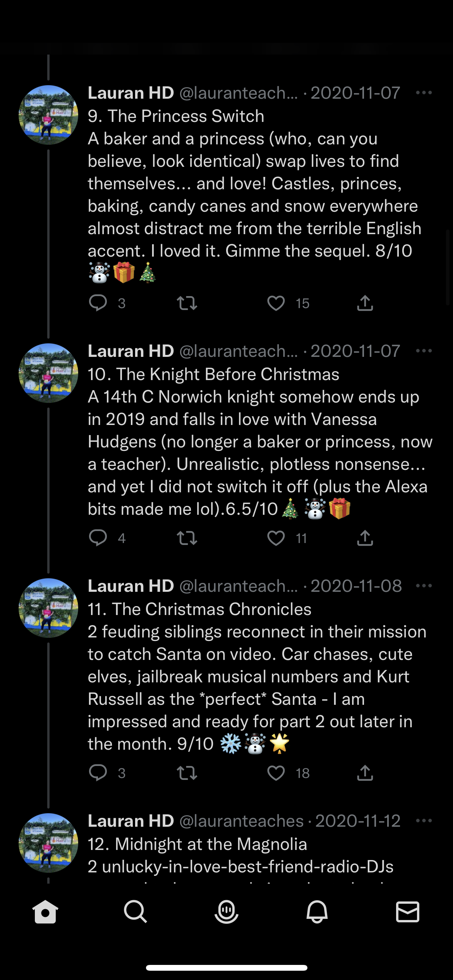Share The Knight Before Christmas tweet

(x=365, y=538)
